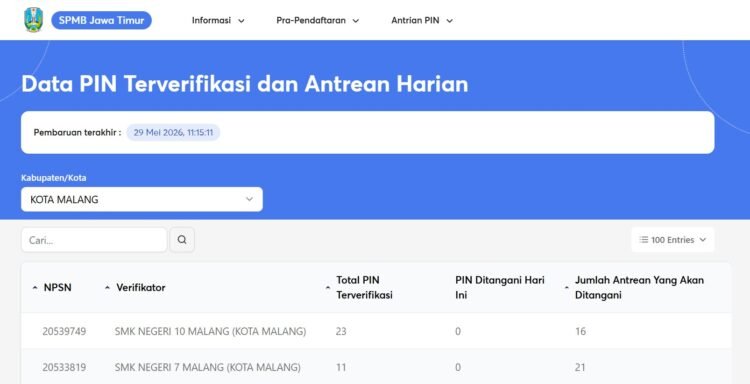Click queue count 21 for SMK Negeri 7

click(x=580, y=367)
